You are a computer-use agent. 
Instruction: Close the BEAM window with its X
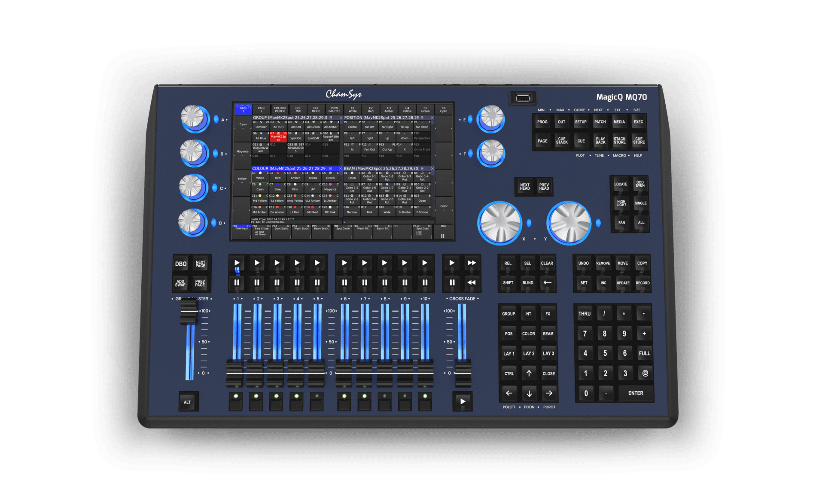[432, 169]
